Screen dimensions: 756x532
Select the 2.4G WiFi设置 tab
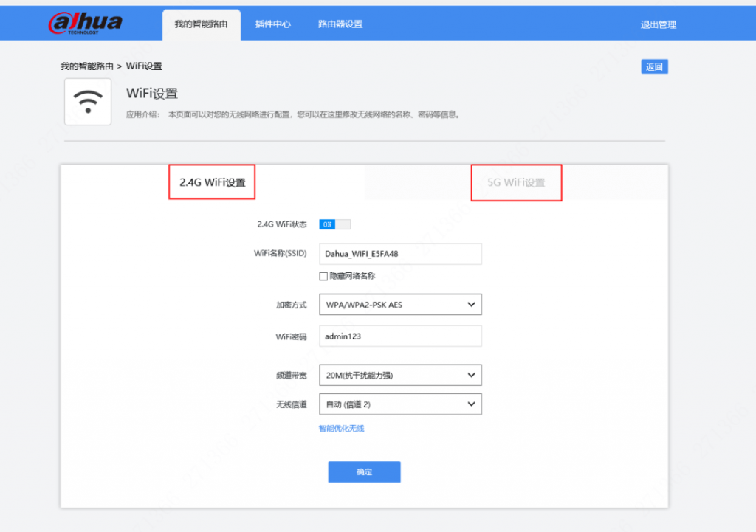[x=211, y=182]
